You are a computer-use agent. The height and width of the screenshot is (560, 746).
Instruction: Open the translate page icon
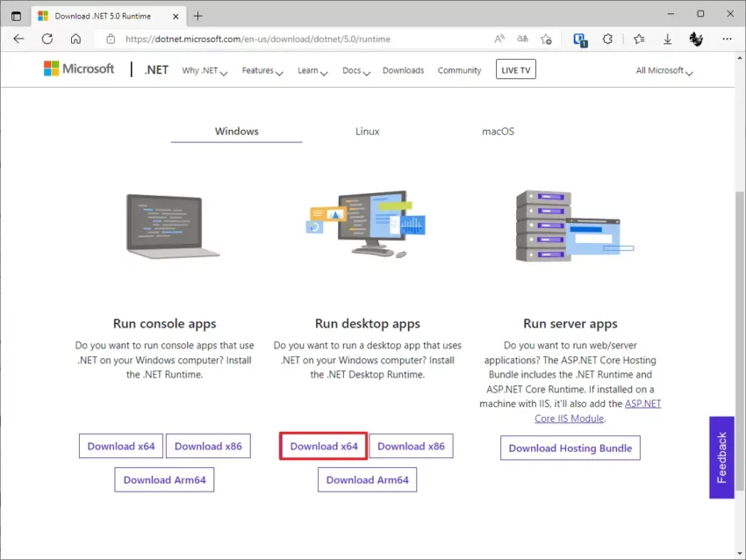[522, 39]
